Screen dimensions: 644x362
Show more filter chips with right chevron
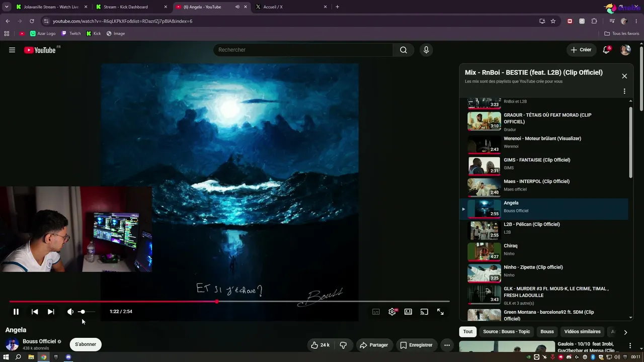(x=625, y=332)
